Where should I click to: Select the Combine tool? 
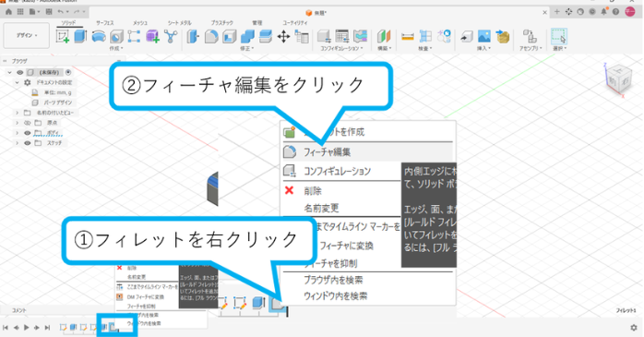point(247,37)
